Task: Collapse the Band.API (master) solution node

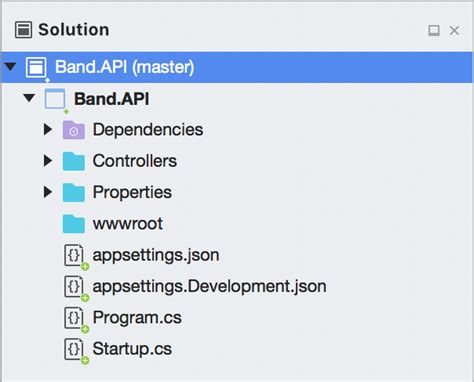Action: point(11,66)
